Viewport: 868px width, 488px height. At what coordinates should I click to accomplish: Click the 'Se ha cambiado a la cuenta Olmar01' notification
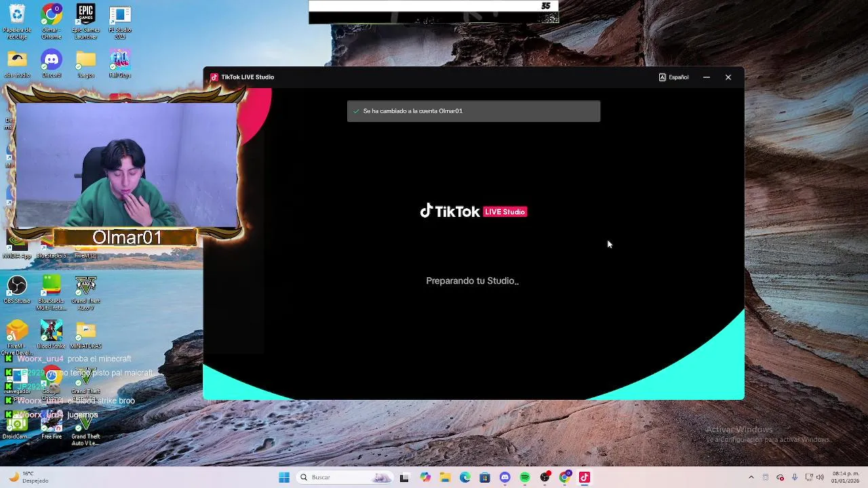[x=473, y=111]
